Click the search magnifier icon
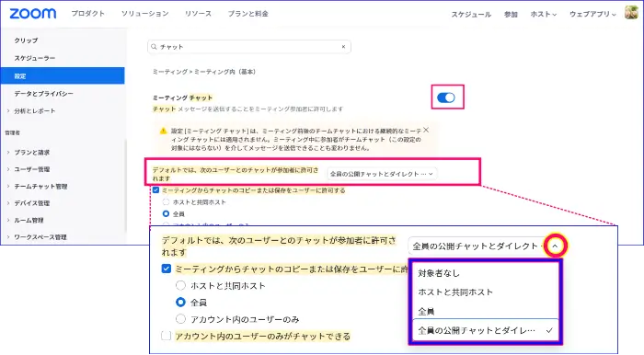The height and width of the screenshot is (355, 644). coord(154,47)
